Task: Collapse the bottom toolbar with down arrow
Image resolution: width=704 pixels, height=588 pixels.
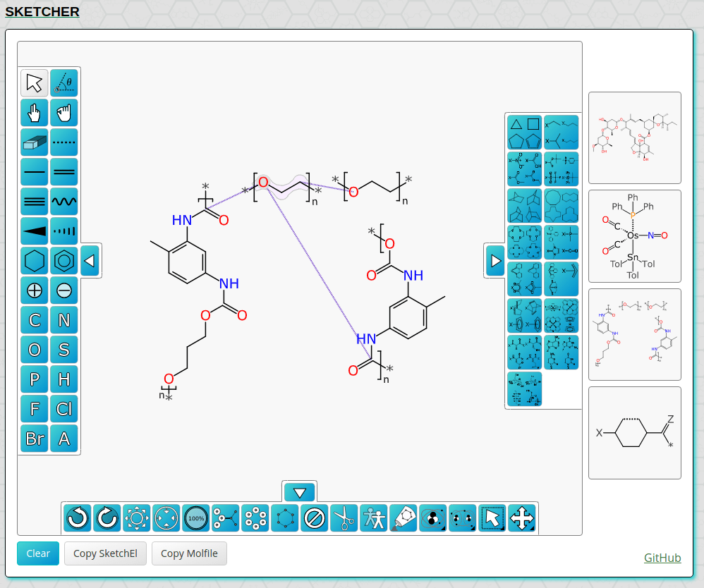Action: (x=300, y=492)
